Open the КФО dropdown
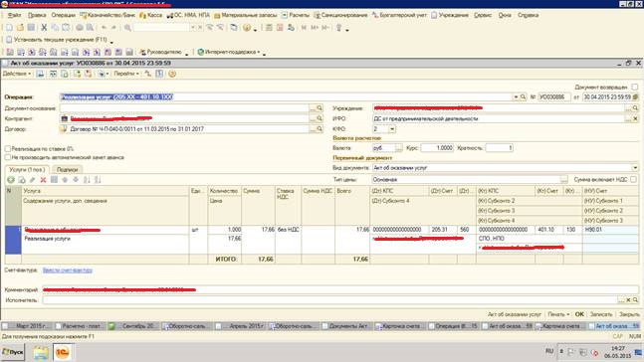 tap(392, 129)
